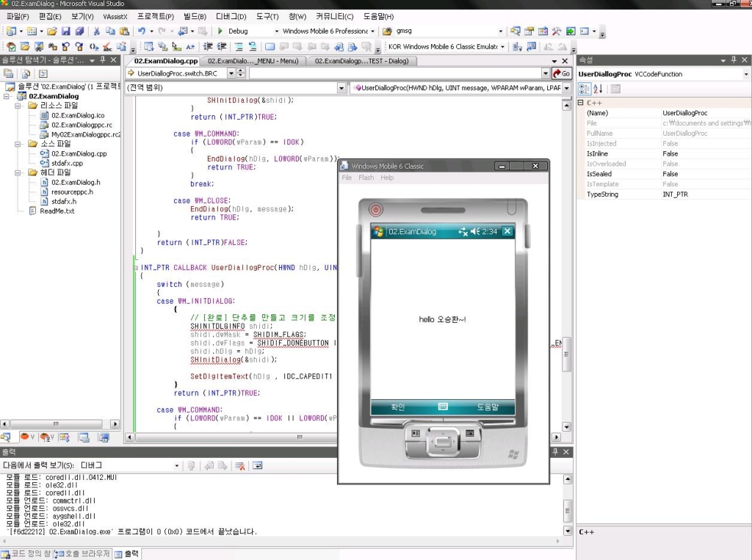Open the 디버그(D) menu

[x=231, y=16]
